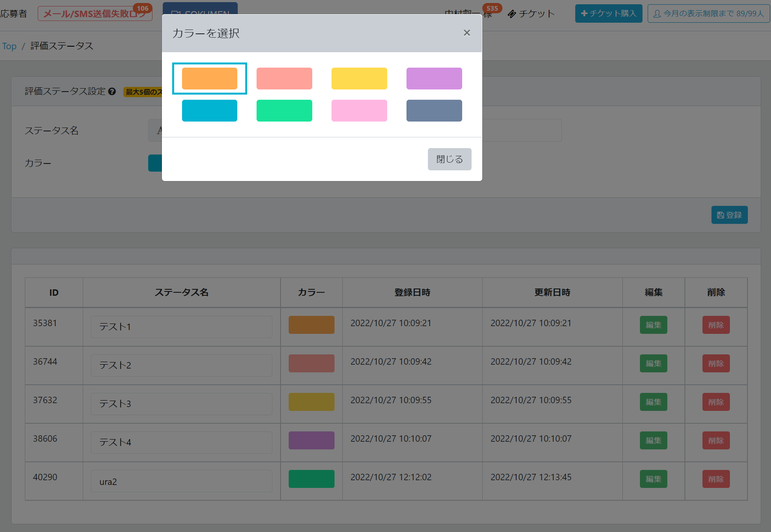Pick the green color swatch
Viewport: 771px width, 532px height.
click(284, 110)
